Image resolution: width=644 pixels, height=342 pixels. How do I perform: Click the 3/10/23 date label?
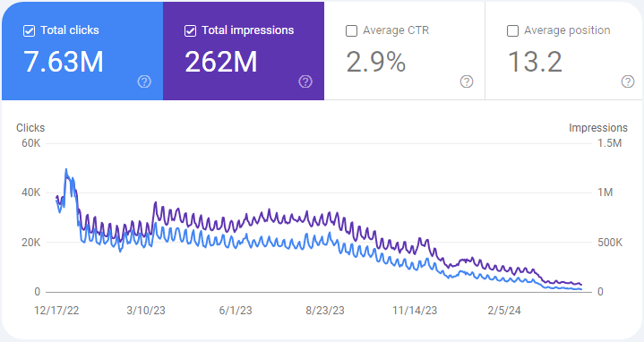[x=146, y=311]
